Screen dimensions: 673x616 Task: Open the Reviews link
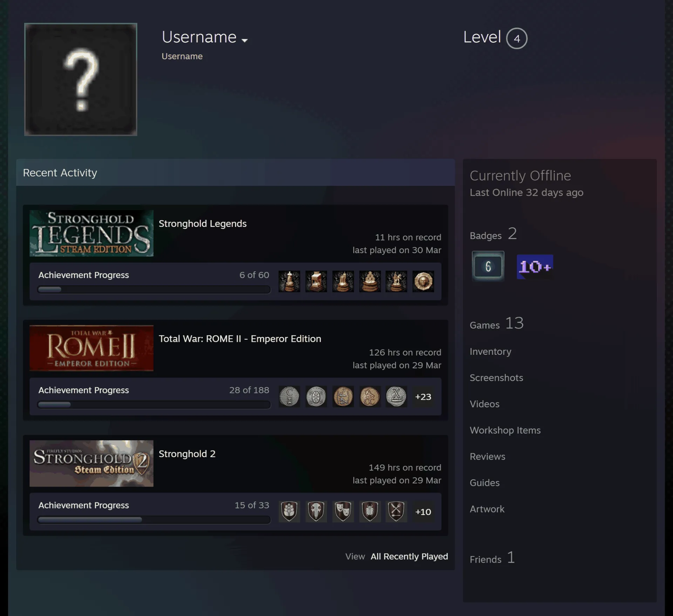[488, 456]
